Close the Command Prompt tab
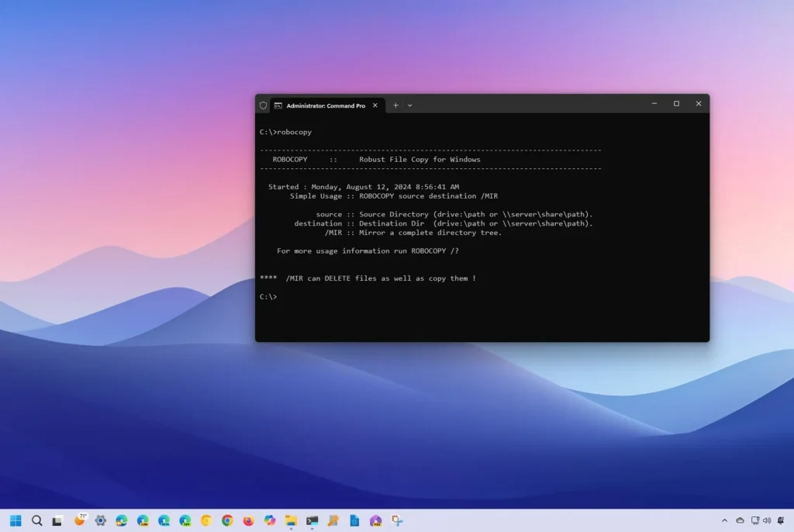 (x=375, y=105)
